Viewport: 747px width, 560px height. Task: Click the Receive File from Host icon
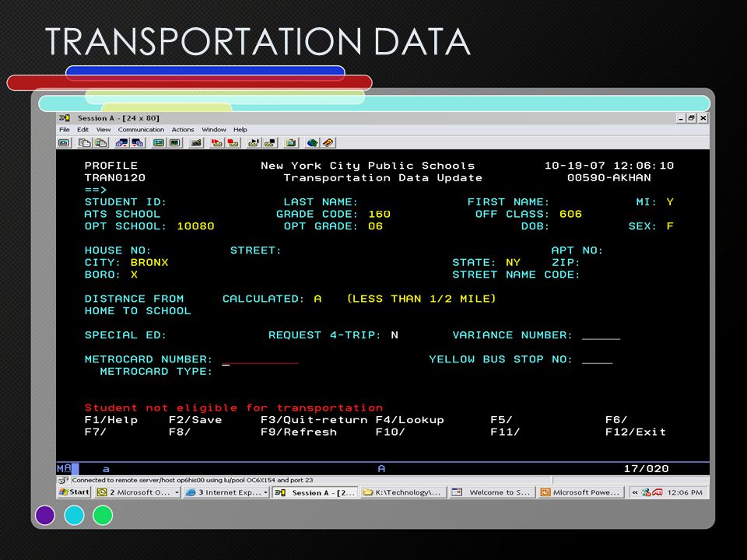pyautogui.click(x=138, y=142)
